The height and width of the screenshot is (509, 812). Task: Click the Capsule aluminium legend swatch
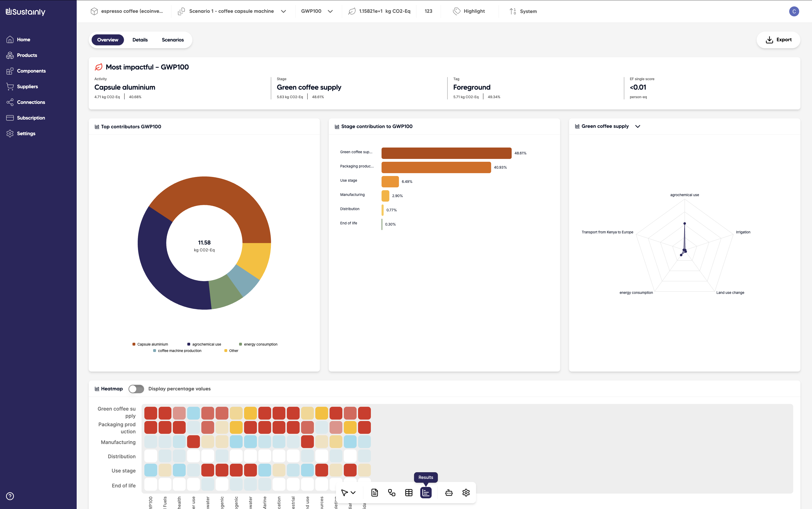[x=134, y=344]
